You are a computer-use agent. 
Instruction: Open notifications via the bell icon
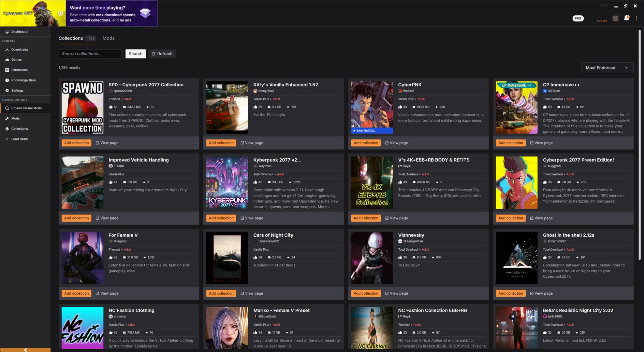pyautogui.click(x=626, y=19)
